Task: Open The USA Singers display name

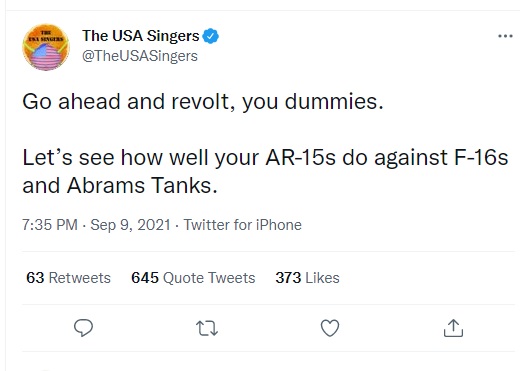Action: [x=141, y=36]
